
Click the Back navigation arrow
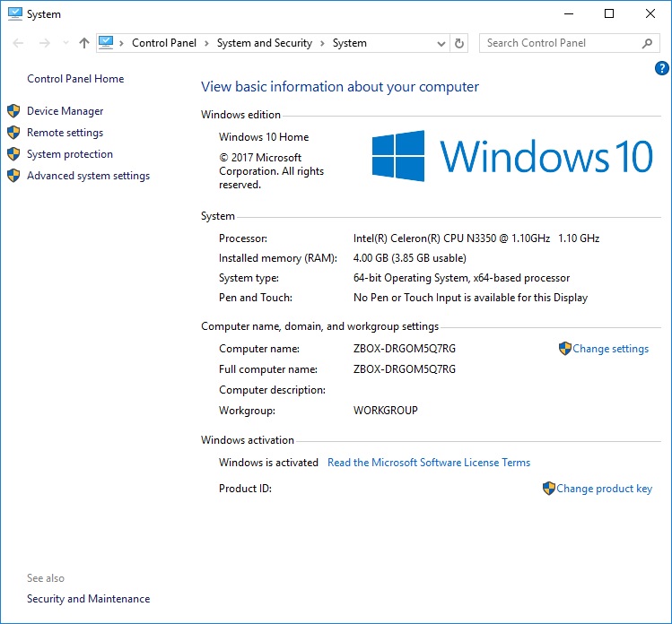click(x=18, y=43)
